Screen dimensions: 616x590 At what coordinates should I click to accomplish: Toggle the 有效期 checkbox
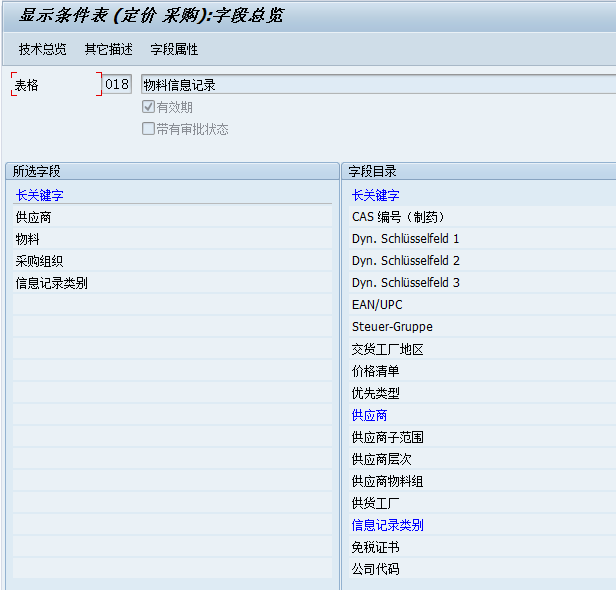coord(148,107)
